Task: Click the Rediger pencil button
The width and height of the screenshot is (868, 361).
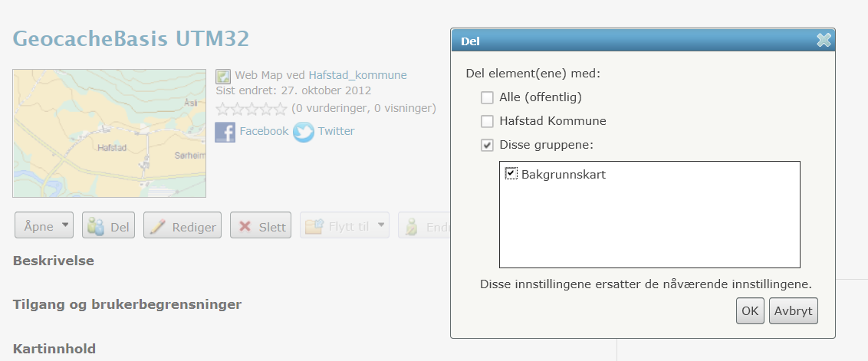Action: (x=182, y=225)
